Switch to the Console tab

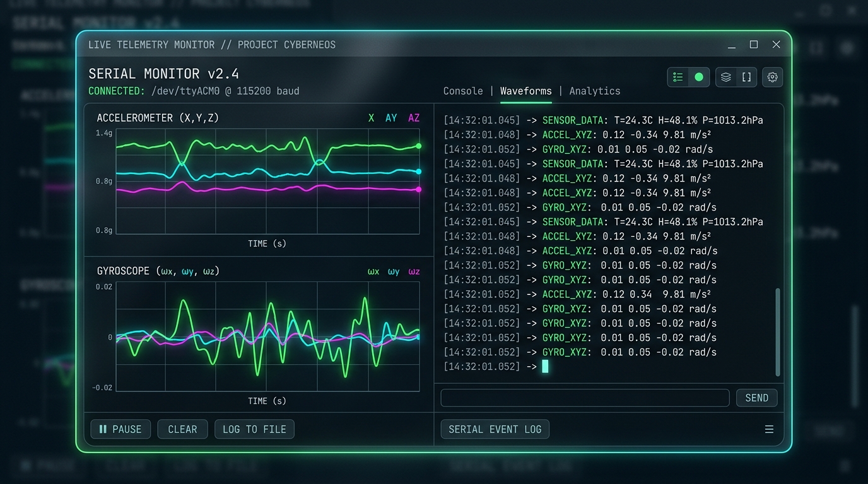[x=463, y=91]
